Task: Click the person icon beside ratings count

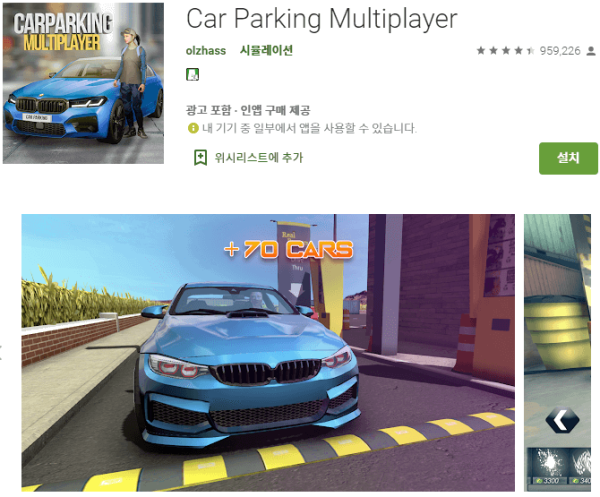Action: pos(591,51)
